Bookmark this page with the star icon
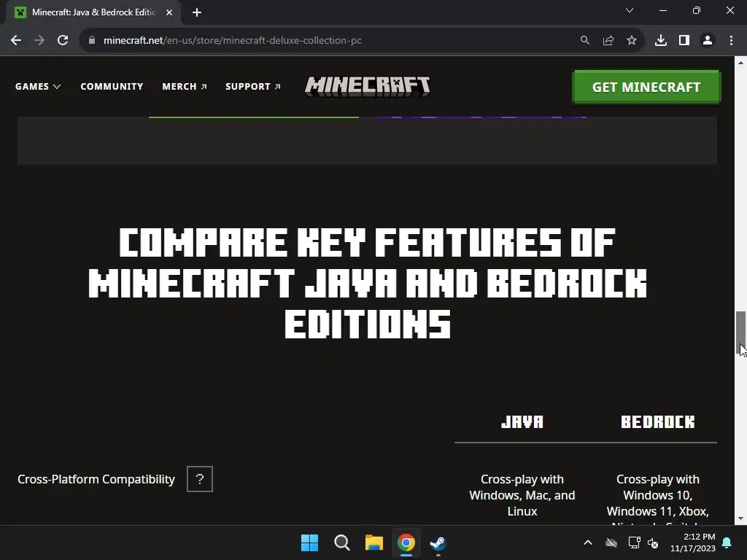 point(631,41)
